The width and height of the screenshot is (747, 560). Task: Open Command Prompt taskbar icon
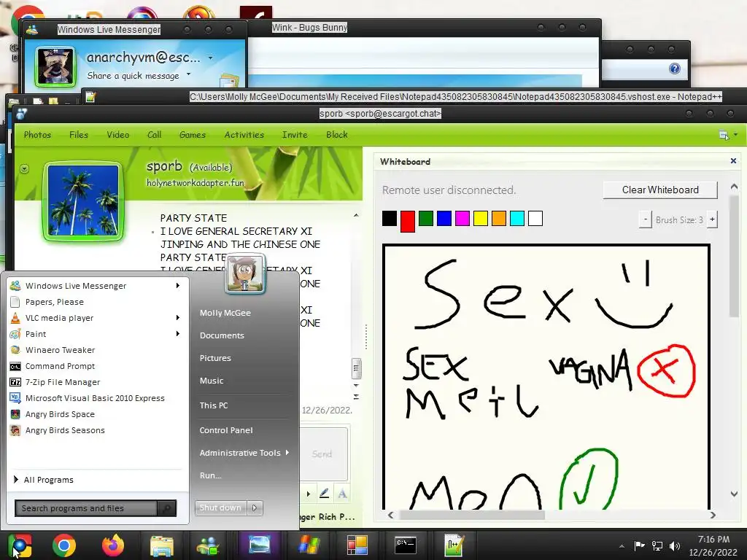[x=406, y=545]
